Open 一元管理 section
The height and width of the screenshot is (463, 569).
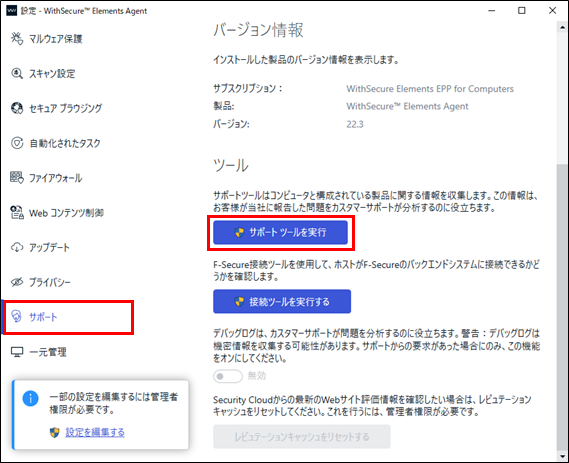(x=48, y=352)
